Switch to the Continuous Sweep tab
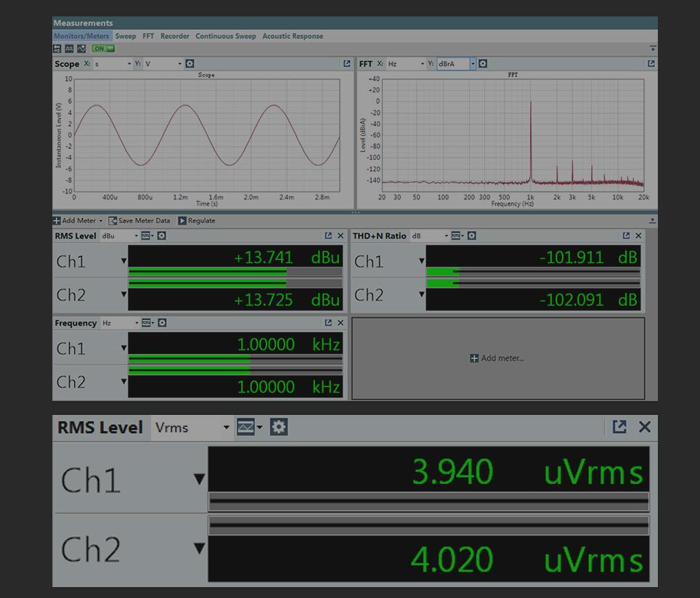The width and height of the screenshot is (700, 598). coord(225,36)
